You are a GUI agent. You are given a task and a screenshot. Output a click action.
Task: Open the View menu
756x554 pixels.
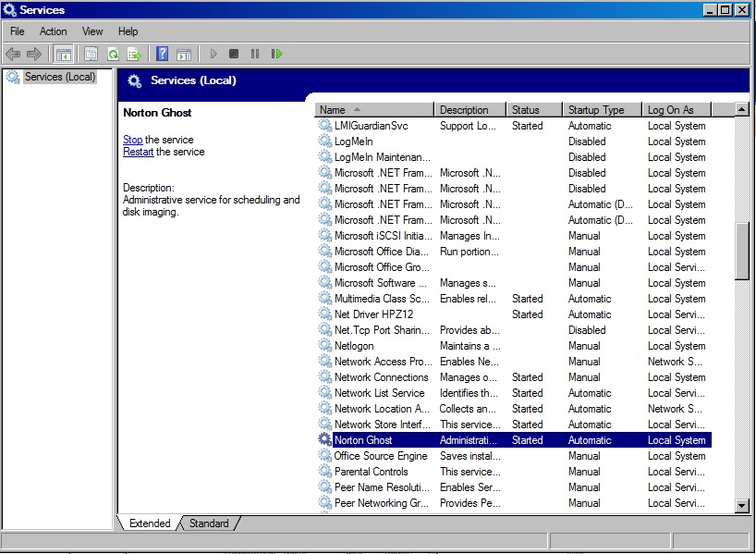pos(92,31)
